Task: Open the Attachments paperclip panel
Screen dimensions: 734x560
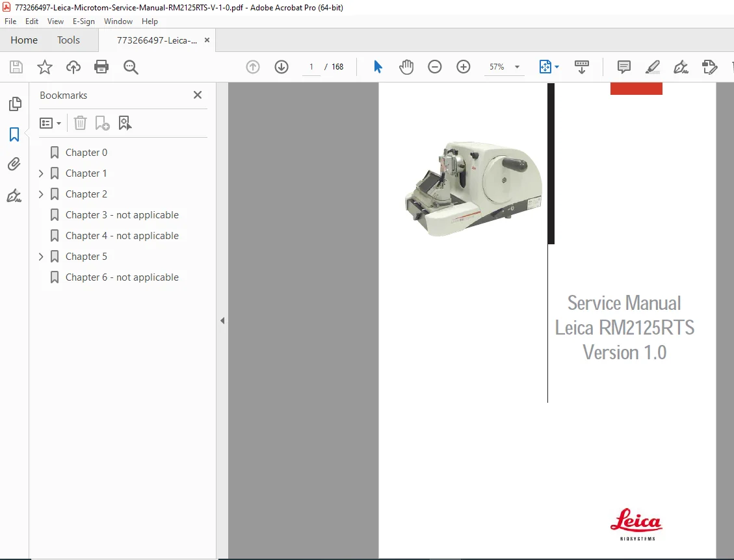Action: (14, 164)
